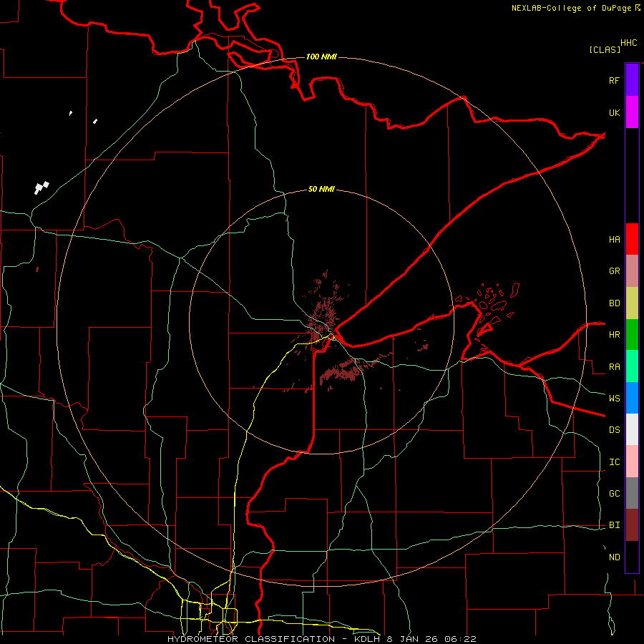The image size is (644, 644).
Task: Click the HR legend label
Action: point(614,335)
